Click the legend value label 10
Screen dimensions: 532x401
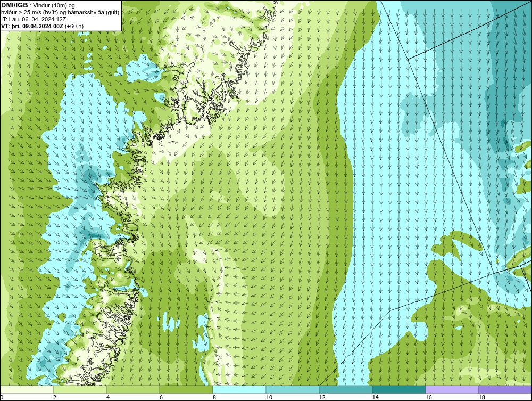269,397
